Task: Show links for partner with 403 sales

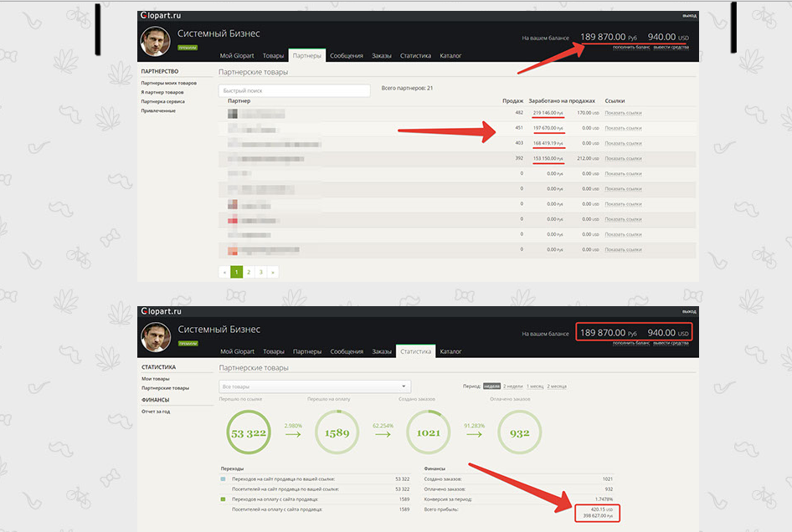Action: 623,143
